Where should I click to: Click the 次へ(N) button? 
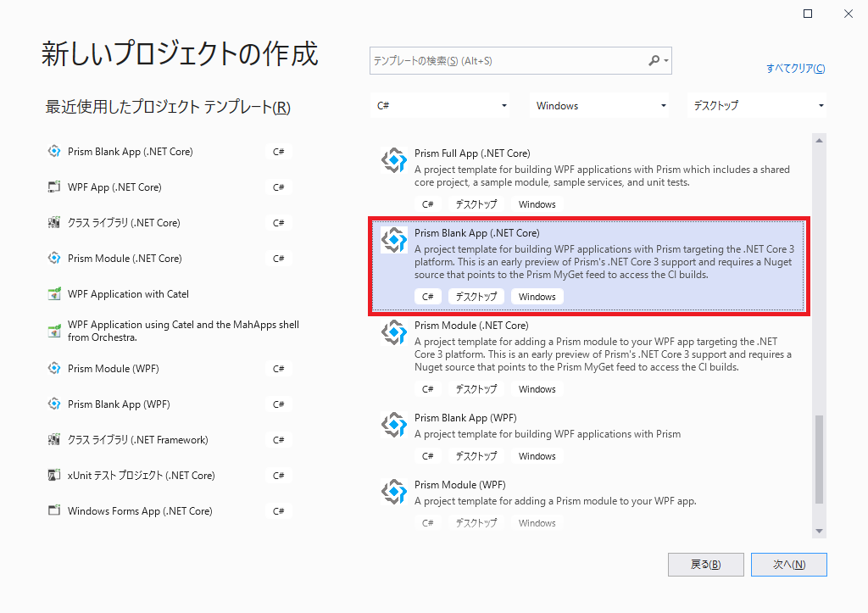789,565
